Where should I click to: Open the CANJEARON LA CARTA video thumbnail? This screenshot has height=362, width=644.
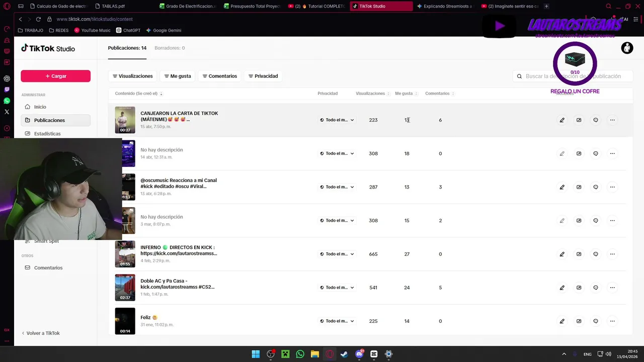125,120
